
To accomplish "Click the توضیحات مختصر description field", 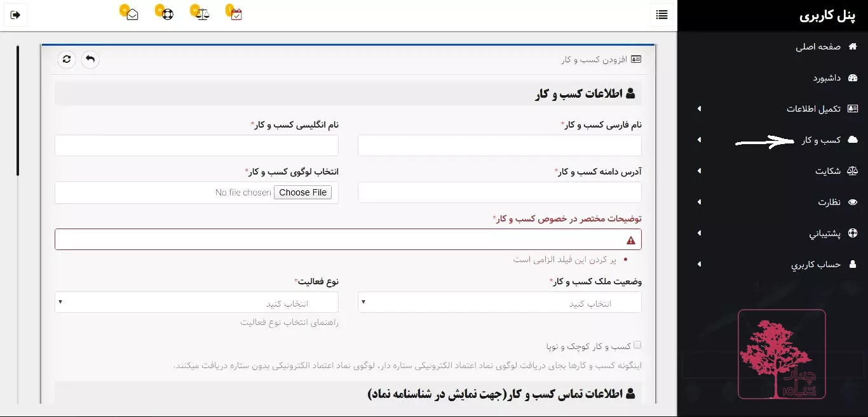I will pyautogui.click(x=348, y=239).
